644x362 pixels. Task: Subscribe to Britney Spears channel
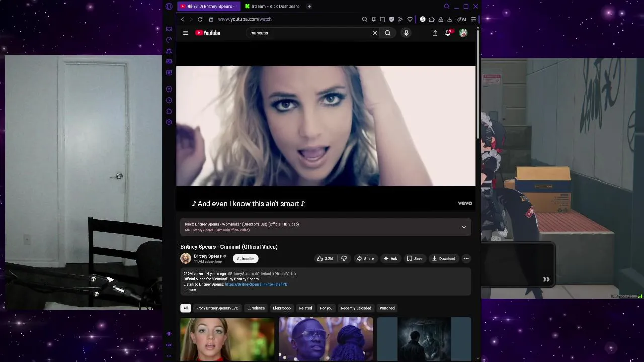246,259
